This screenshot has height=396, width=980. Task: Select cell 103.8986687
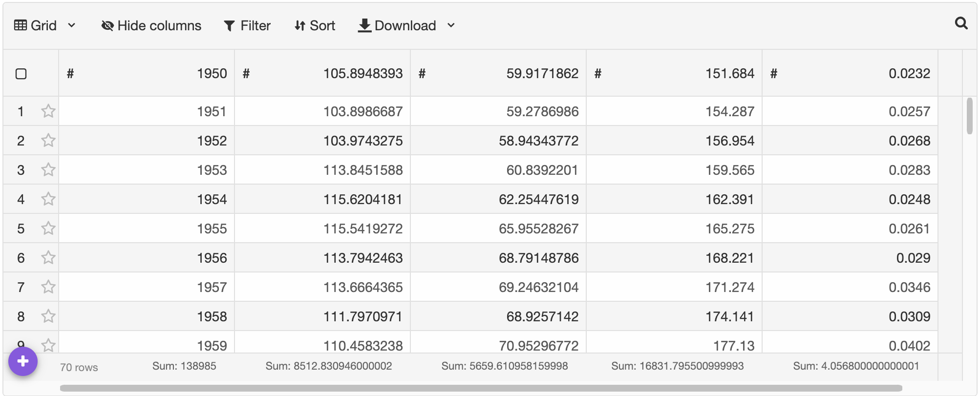pyautogui.click(x=322, y=111)
